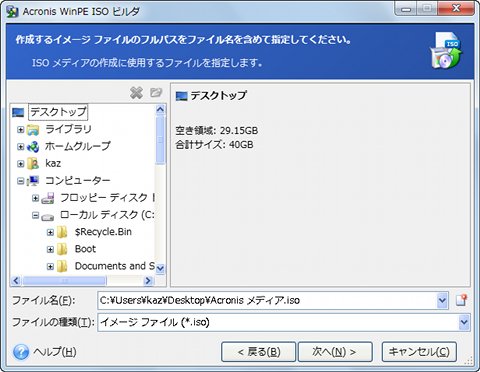Open the ヘルプ(H) help link
This screenshot has height=372, width=480.
(55, 352)
